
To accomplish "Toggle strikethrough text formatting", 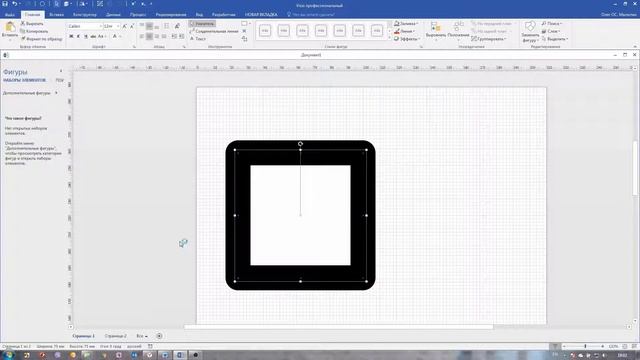I will (x=93, y=36).
